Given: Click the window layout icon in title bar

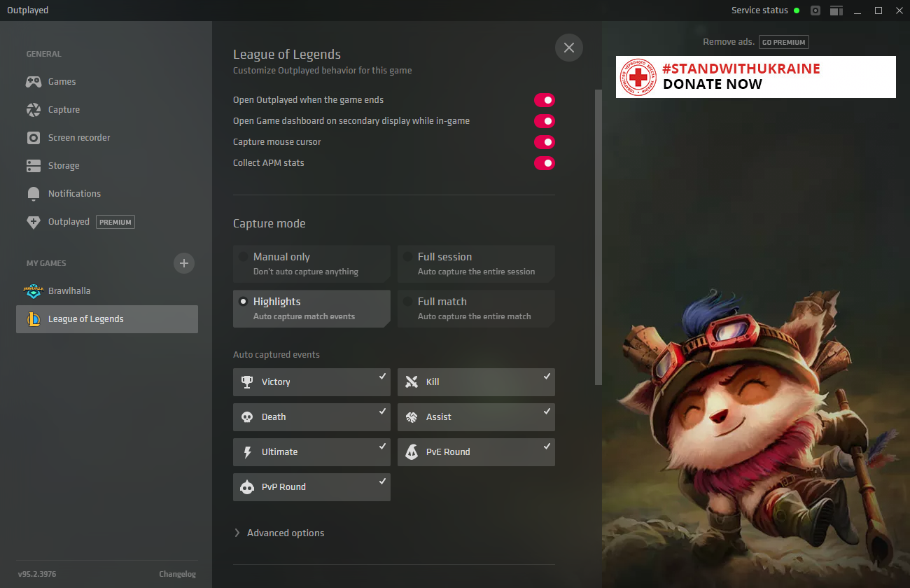Looking at the screenshot, I should (x=836, y=10).
